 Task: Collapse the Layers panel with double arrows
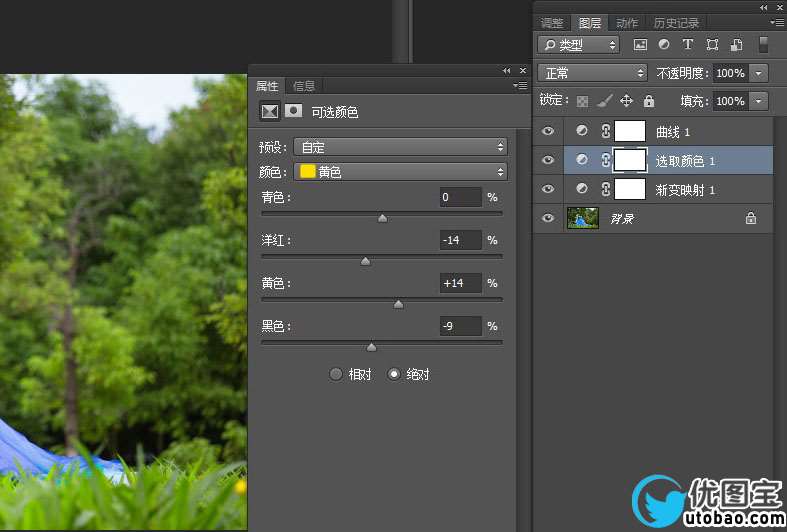pyautogui.click(x=763, y=8)
